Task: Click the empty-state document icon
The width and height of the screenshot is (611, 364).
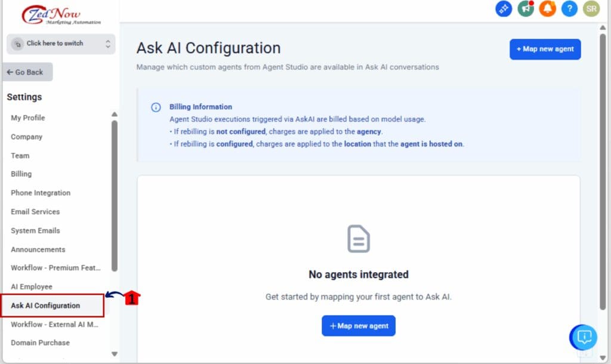Action: 358,239
